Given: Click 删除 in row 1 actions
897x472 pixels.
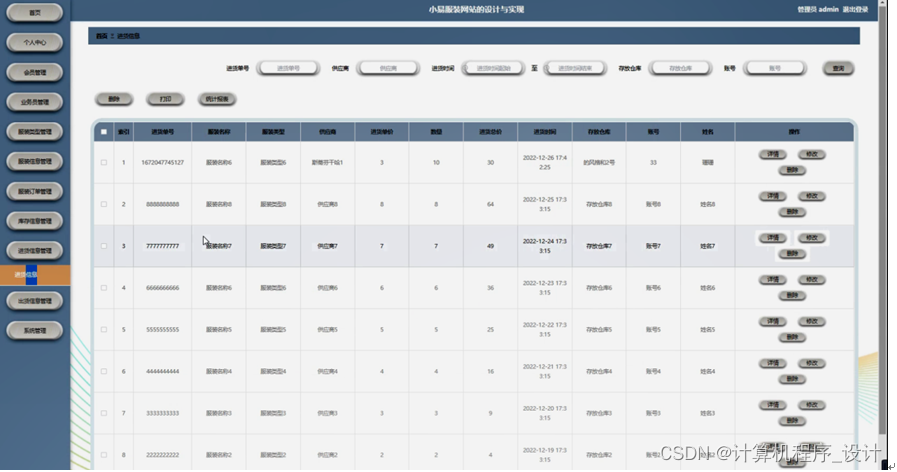Looking at the screenshot, I should [x=792, y=170].
